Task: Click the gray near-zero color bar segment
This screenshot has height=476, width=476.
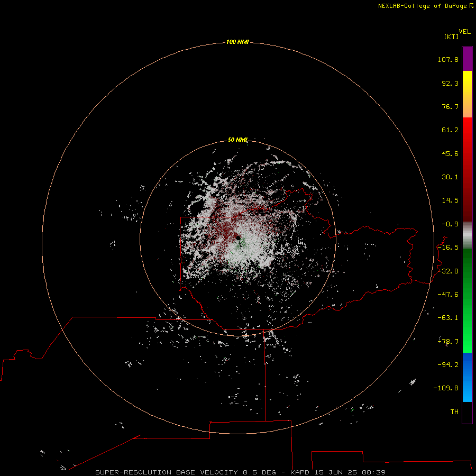Action: click(x=467, y=235)
